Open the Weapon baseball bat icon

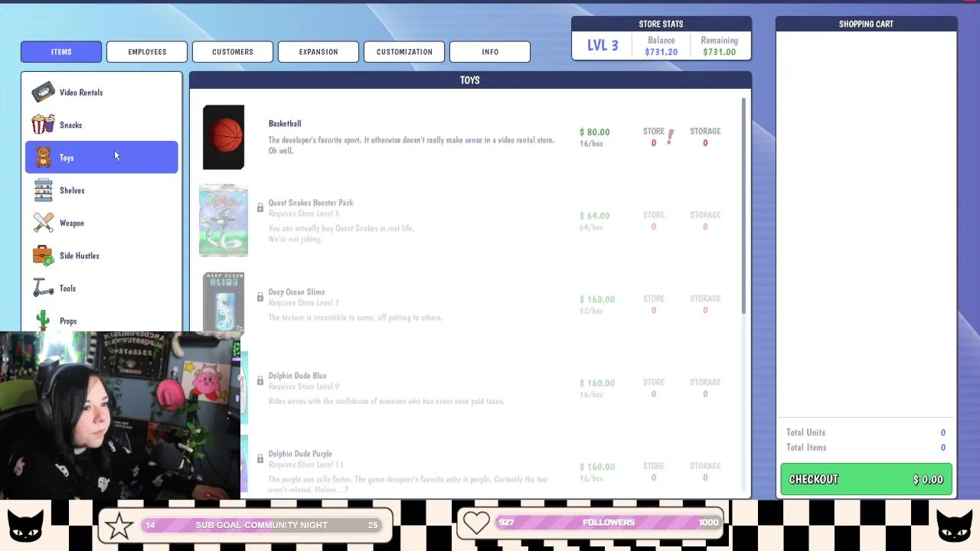pyautogui.click(x=44, y=223)
